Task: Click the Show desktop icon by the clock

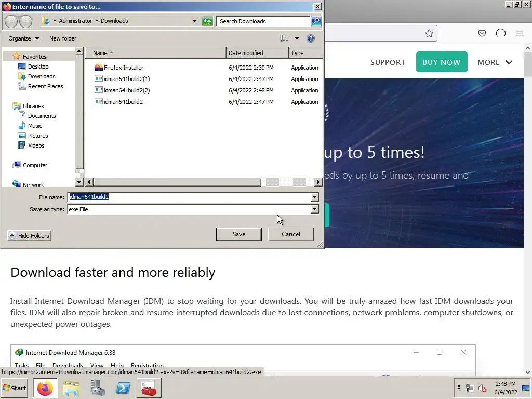Action: pos(526,388)
